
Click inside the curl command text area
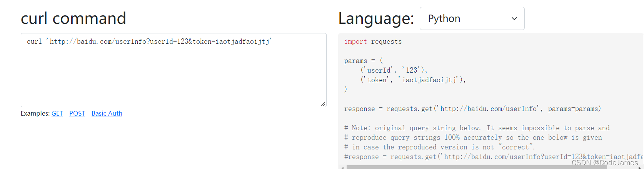click(174, 70)
